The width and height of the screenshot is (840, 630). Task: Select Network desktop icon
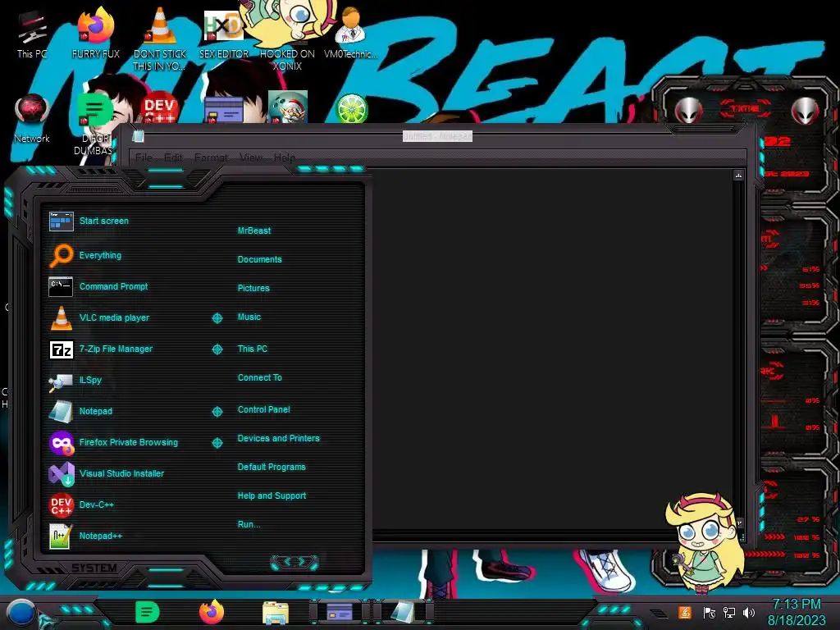coord(32,119)
